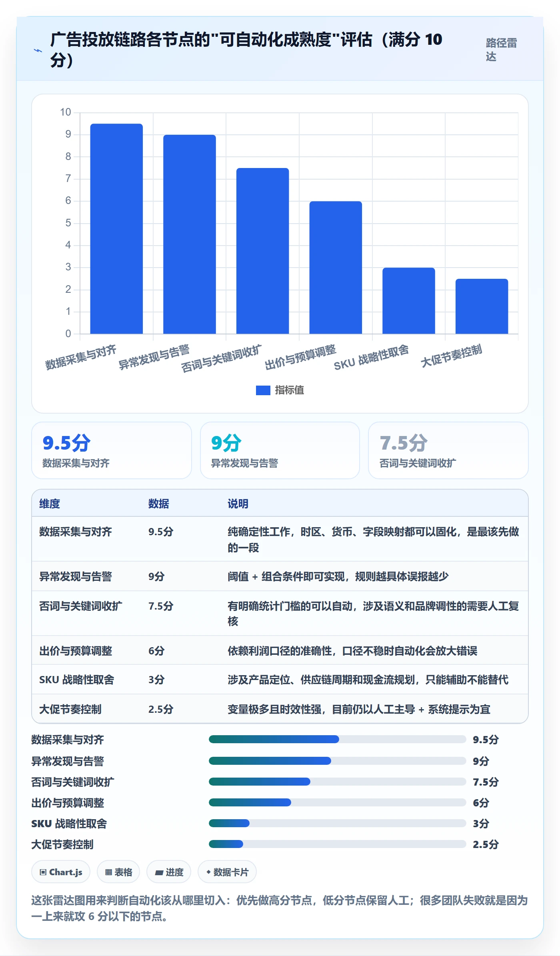Click the 数据 table column header
Screen dimensions: 560x956
click(159, 504)
